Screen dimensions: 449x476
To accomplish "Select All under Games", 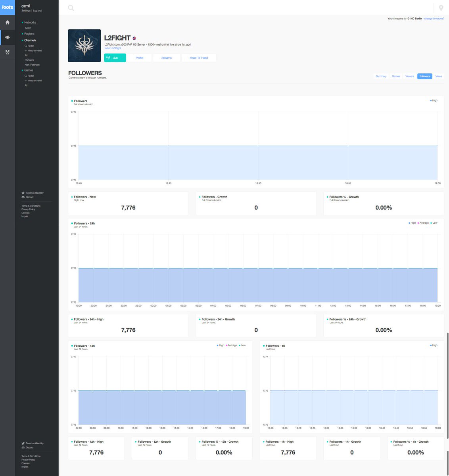I will (x=26, y=85).
